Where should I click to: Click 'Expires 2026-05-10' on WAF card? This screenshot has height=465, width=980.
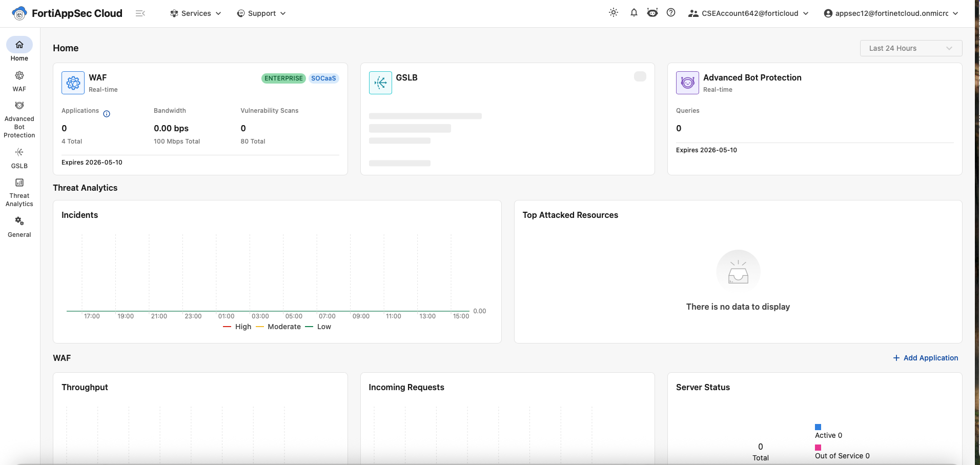coord(92,163)
